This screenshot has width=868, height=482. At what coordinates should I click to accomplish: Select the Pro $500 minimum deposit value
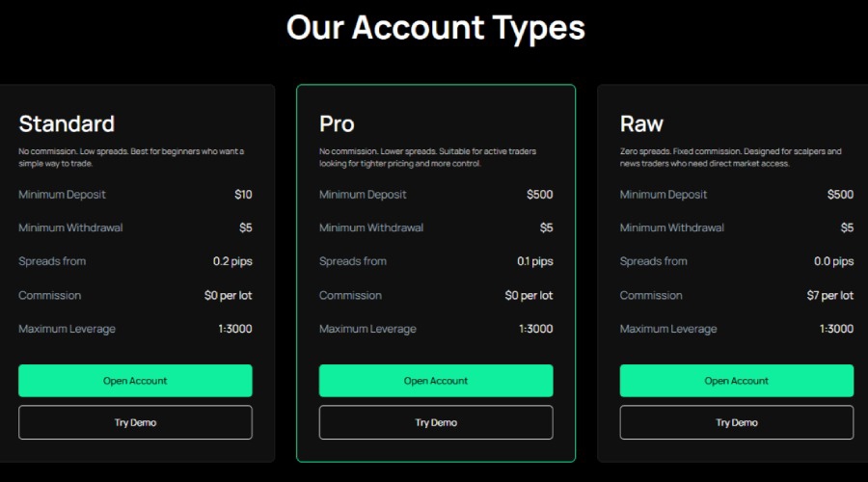pyautogui.click(x=540, y=195)
